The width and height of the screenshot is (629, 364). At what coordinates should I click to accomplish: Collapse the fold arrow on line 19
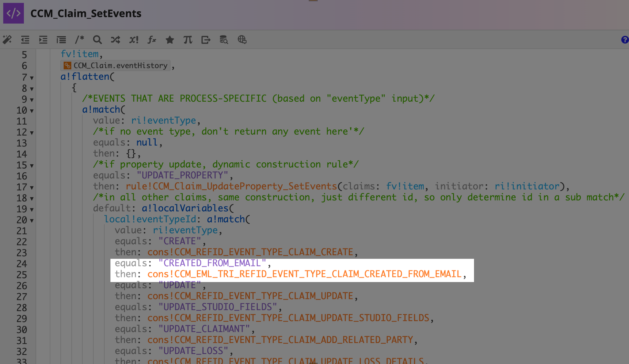(x=32, y=209)
